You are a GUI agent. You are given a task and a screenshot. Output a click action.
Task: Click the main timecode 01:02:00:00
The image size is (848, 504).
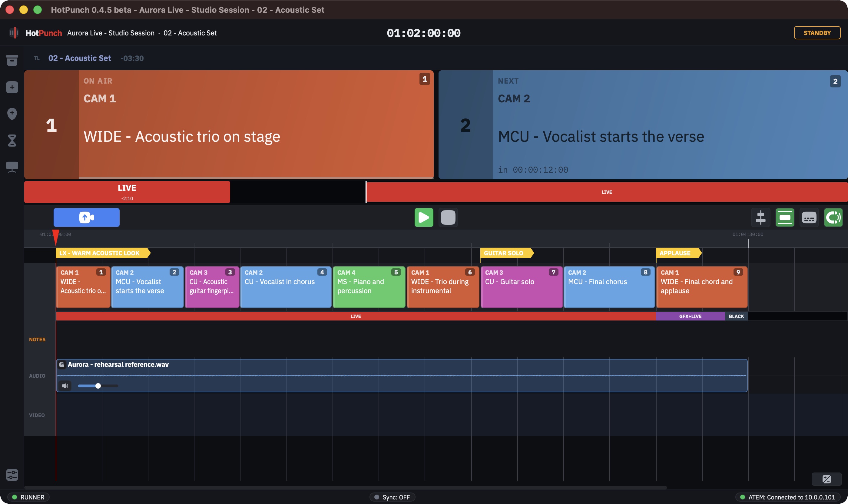click(x=423, y=33)
